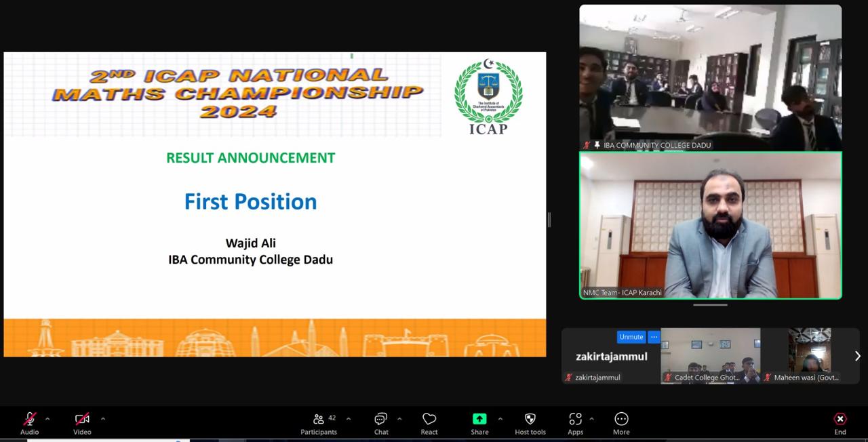This screenshot has height=442, width=868.
Task: Click Unmute on zakirtajammul tile
Action: pyautogui.click(x=631, y=337)
